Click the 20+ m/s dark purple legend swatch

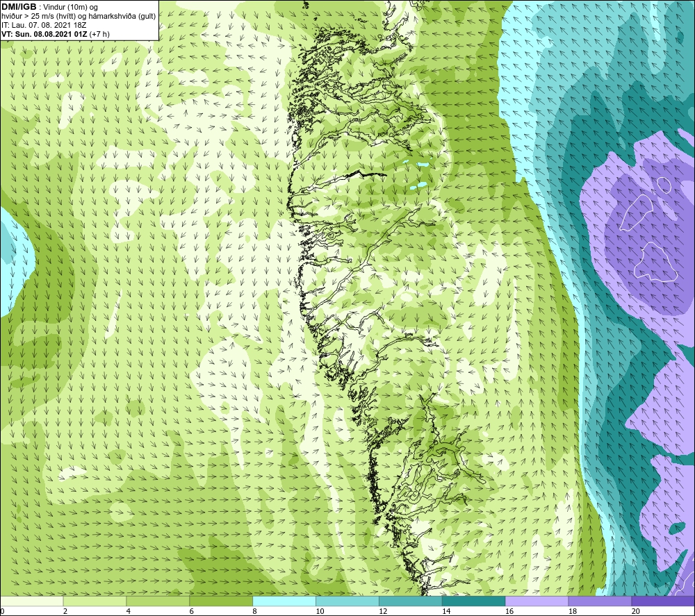pos(663,601)
